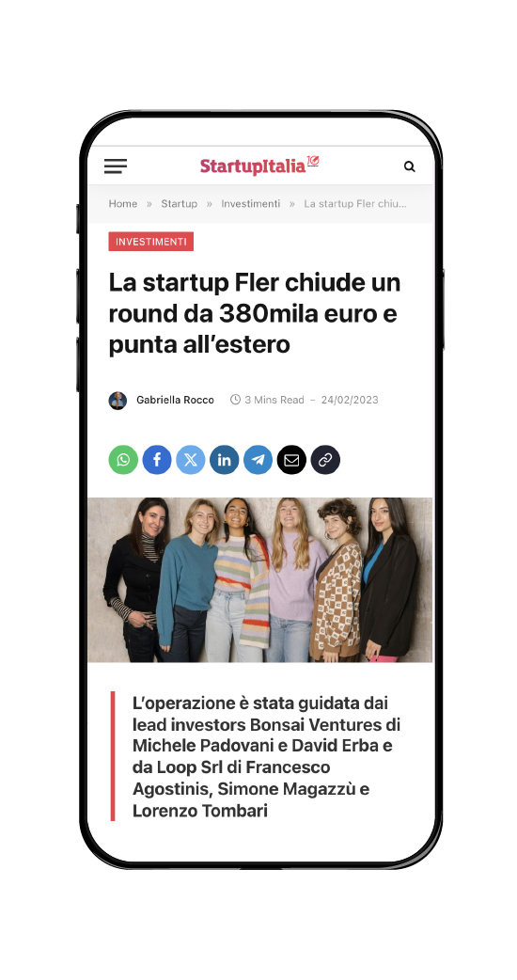517x980 pixels.
Task: Open the Startup breadcrumb
Action: 180,204
